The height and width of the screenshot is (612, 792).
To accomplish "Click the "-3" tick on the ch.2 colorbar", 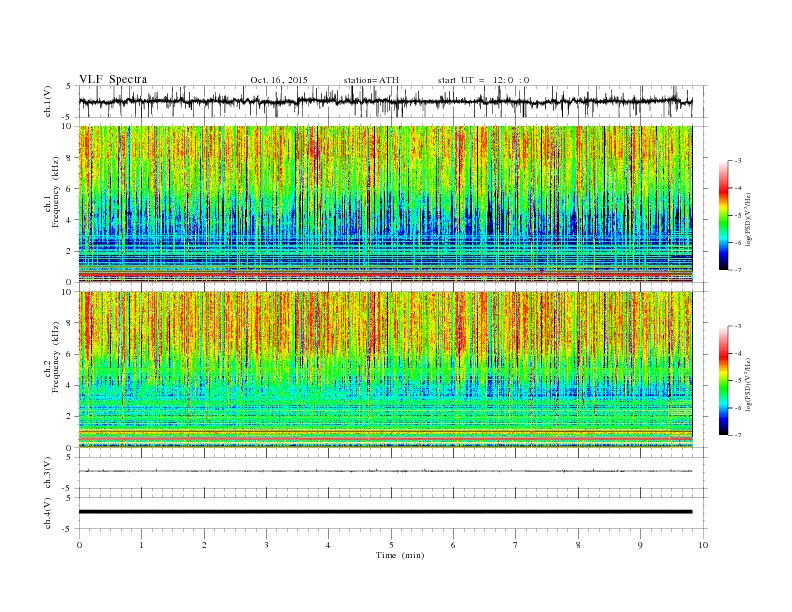I will [x=738, y=326].
